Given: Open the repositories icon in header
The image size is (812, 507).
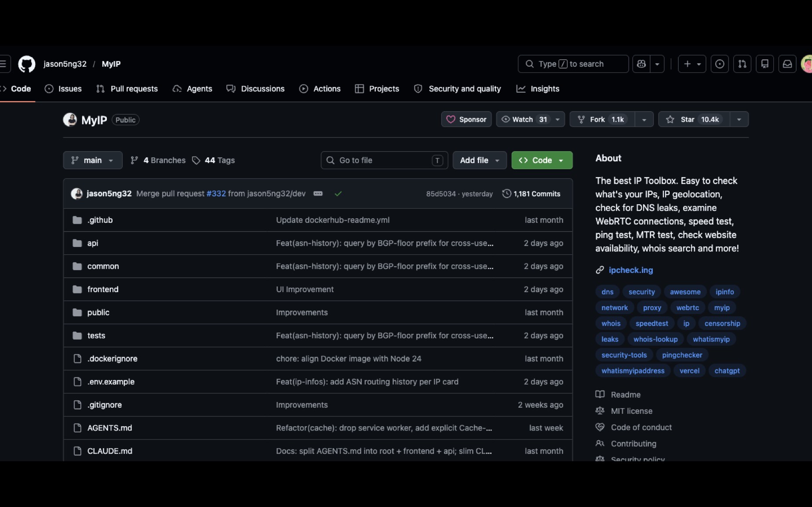Looking at the screenshot, I should click(765, 64).
